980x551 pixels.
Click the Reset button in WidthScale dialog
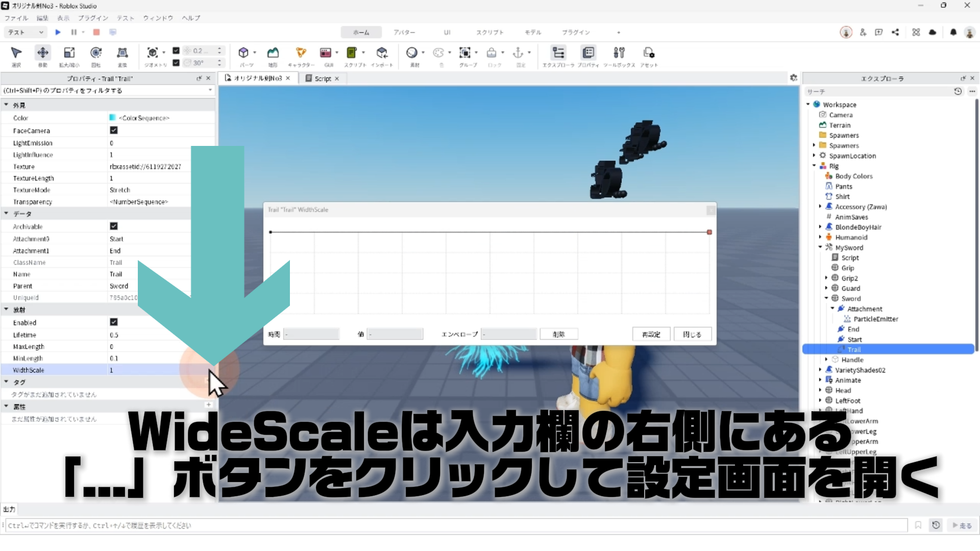coord(651,334)
